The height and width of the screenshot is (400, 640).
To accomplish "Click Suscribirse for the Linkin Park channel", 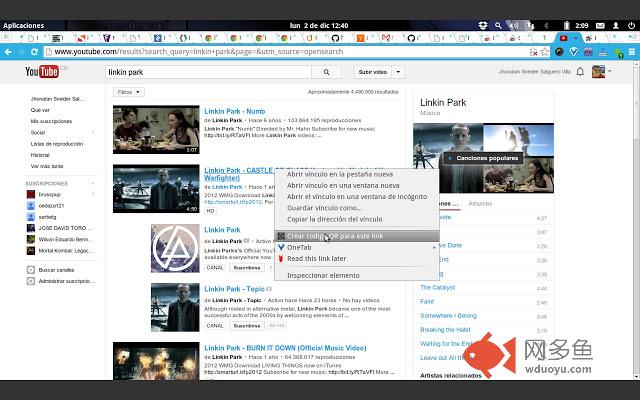I will (247, 268).
